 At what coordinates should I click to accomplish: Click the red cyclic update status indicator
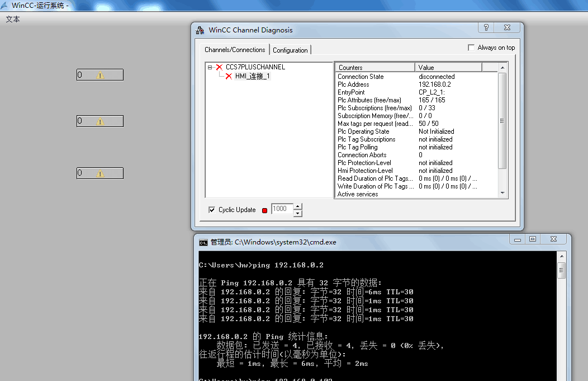point(265,210)
